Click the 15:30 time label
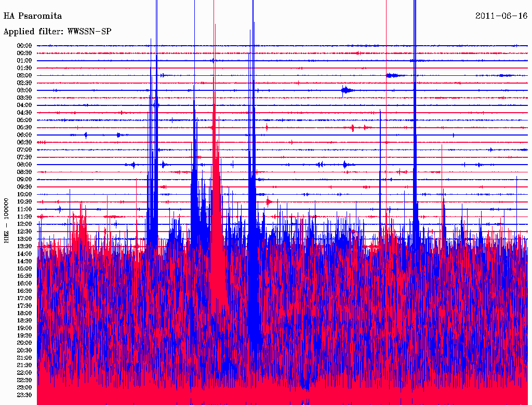Viewport: 532px width, 405px height. point(24,276)
